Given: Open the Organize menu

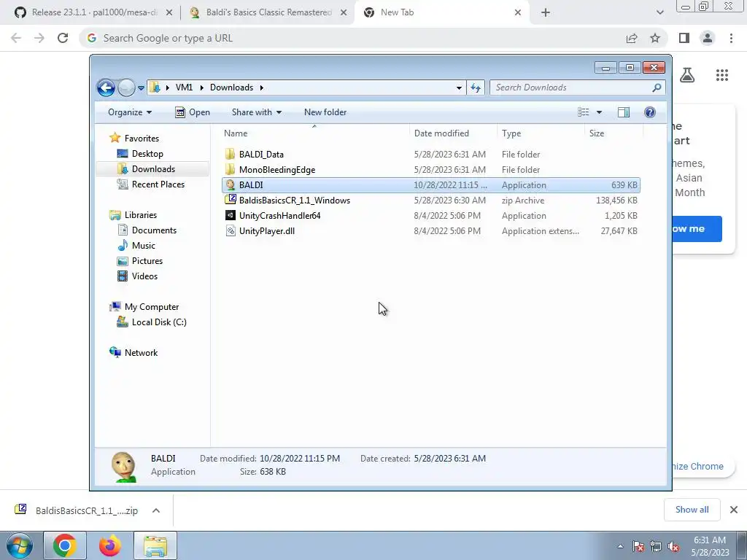Looking at the screenshot, I should pyautogui.click(x=130, y=112).
